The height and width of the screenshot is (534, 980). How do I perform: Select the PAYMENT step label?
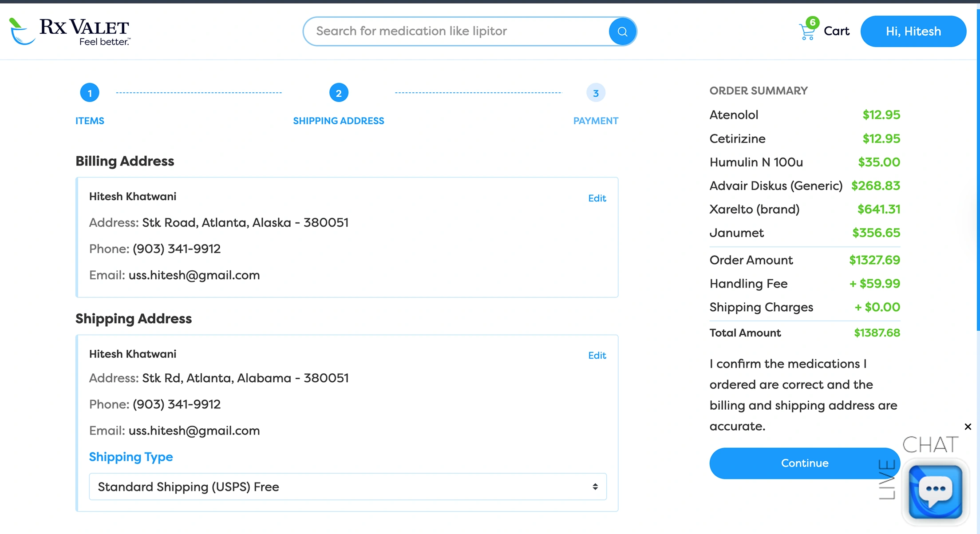tap(596, 121)
